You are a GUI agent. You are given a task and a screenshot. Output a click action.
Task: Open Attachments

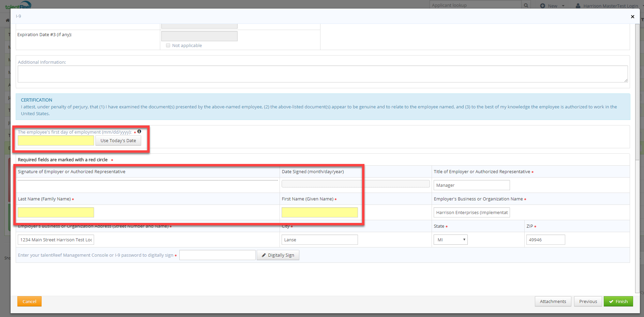553,302
